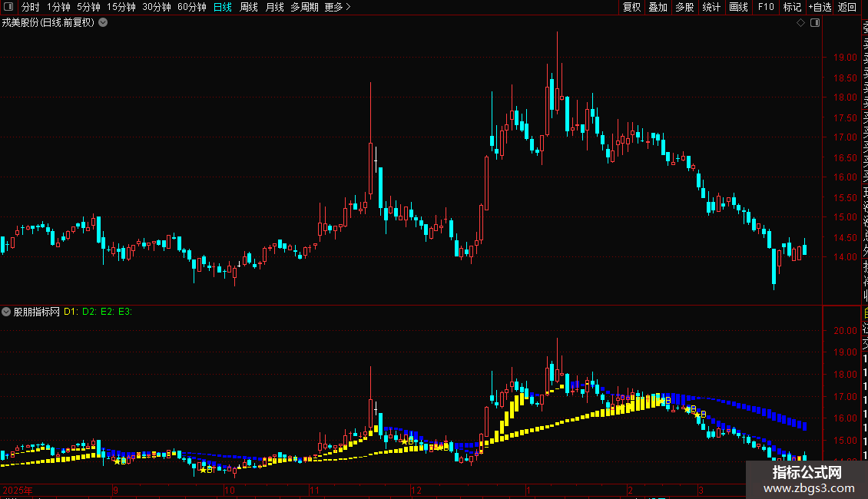Screen dimensions: 868x499
Task: Expand the 股朋指标网 indicator dropdown arrow
Action: (x=6, y=312)
